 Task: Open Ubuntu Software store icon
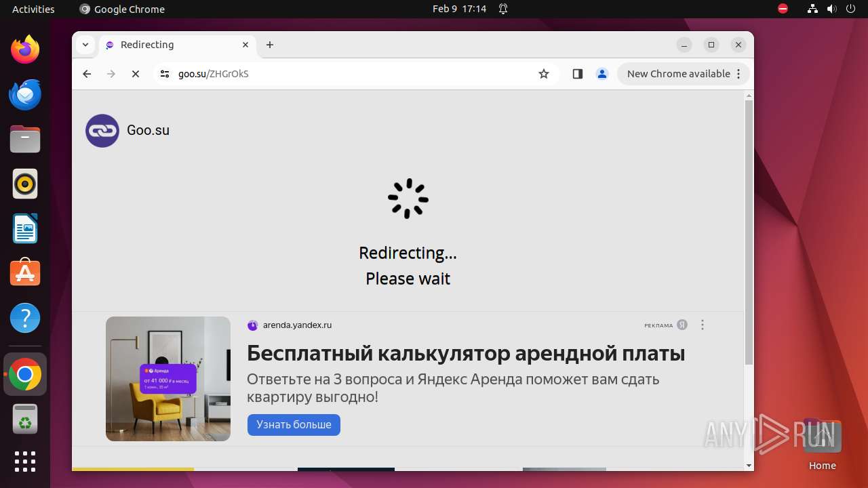tap(25, 272)
